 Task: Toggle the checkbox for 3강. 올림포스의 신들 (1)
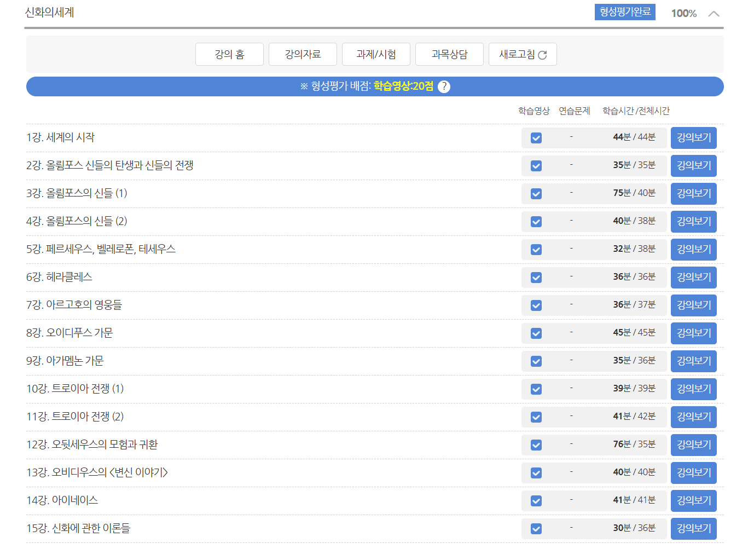pyautogui.click(x=536, y=194)
